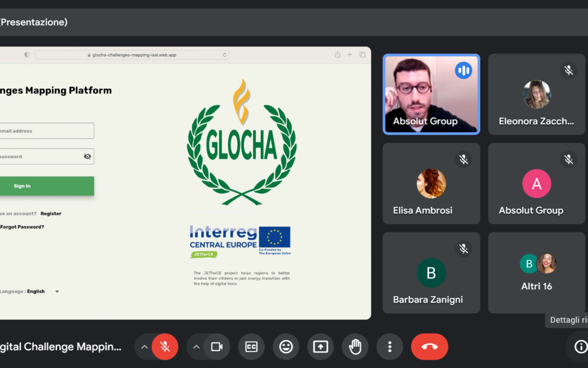Screen dimensions: 588x368
Task: Click the JETforCE project description text
Action: tap(242, 278)
